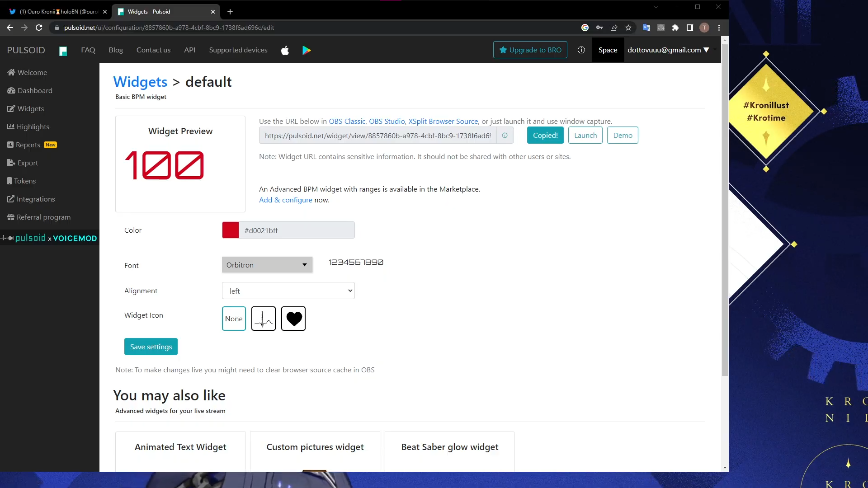Open Tokens in the sidebar
The height and width of the screenshot is (488, 868).
[21, 181]
